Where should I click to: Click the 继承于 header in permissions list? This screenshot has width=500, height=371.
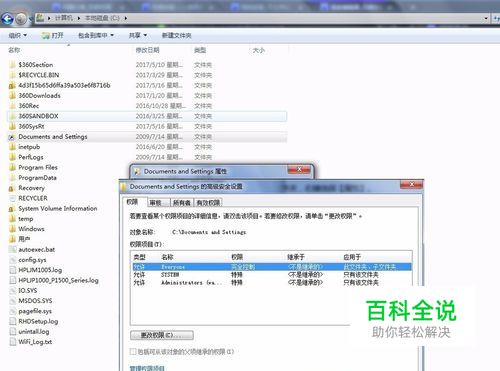coord(296,257)
